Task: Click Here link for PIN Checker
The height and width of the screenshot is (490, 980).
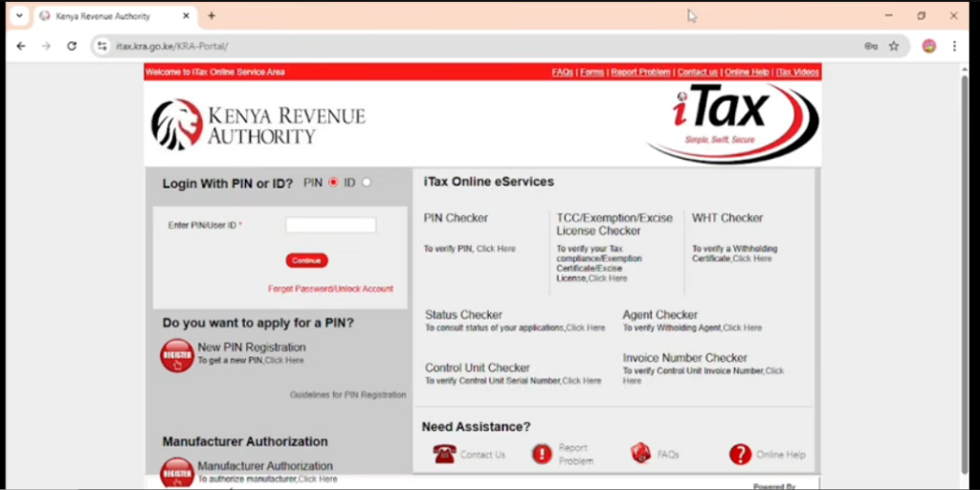Action: pyautogui.click(x=497, y=249)
